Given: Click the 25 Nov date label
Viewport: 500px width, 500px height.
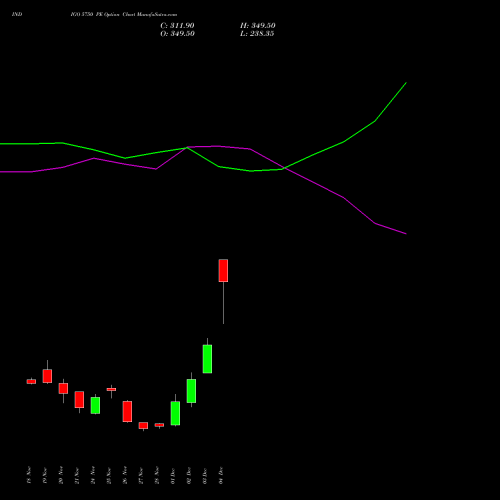Looking at the screenshot, I should pos(109,475).
